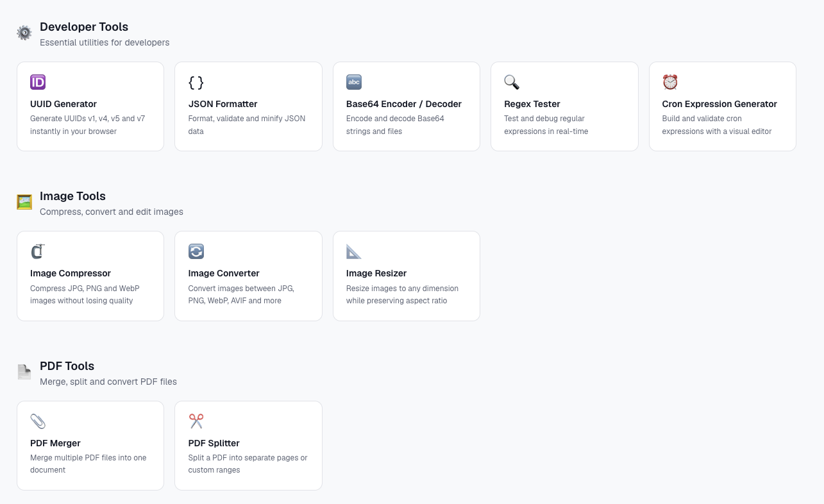Viewport: 824px width, 504px height.
Task: Click the Image Resizer triangle ruler icon
Action: (354, 251)
